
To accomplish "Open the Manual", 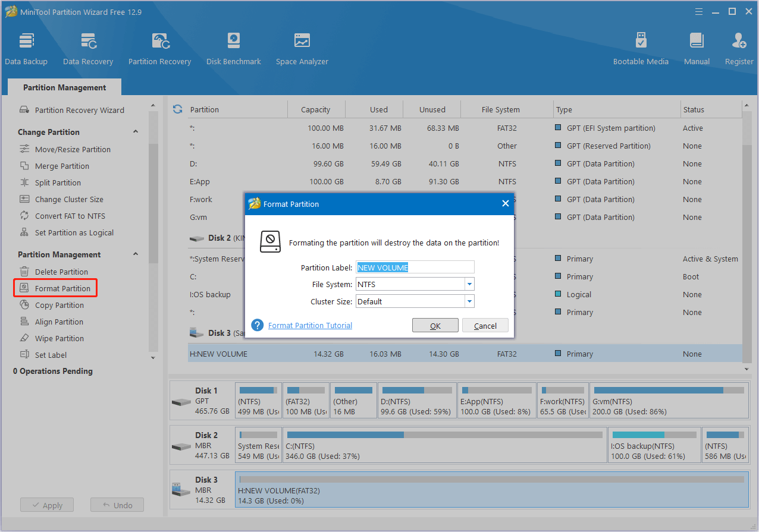I will tap(696, 48).
